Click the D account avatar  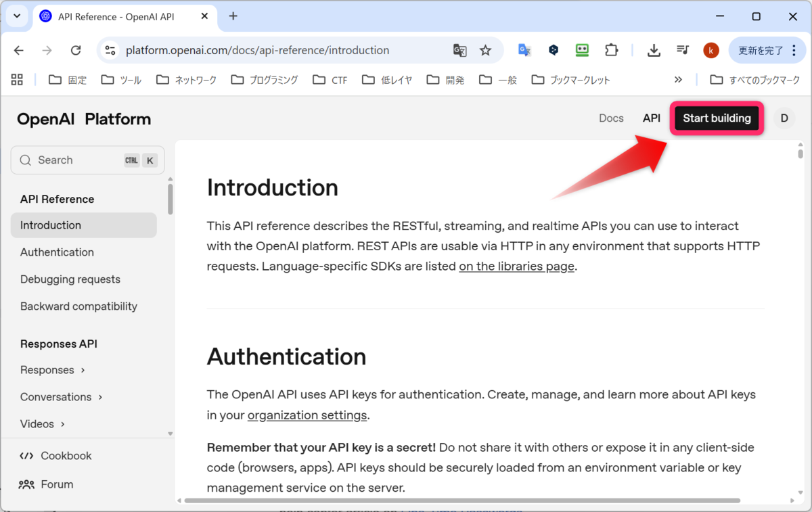784,118
